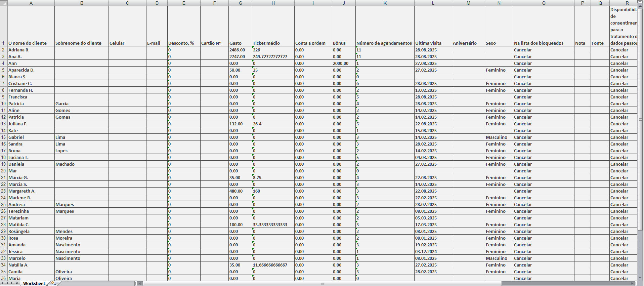The height and width of the screenshot is (286, 644).
Task: Select column K header
Action: click(x=385, y=3)
